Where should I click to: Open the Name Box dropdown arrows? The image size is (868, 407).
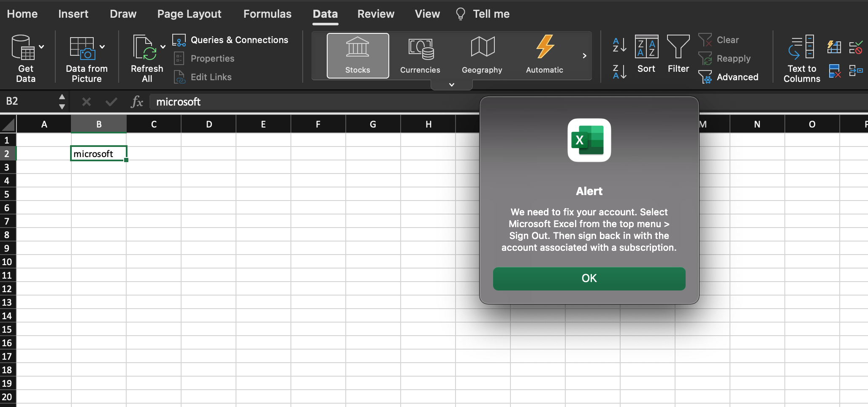62,102
